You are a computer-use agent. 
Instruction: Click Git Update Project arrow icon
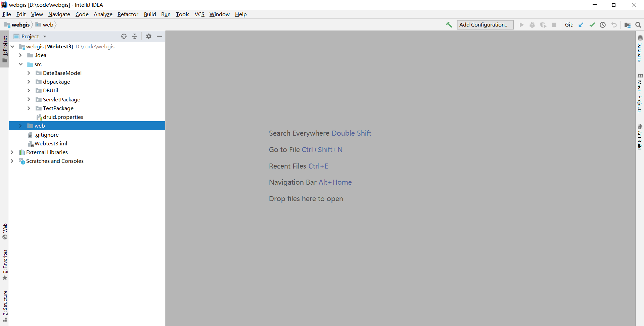(x=581, y=25)
